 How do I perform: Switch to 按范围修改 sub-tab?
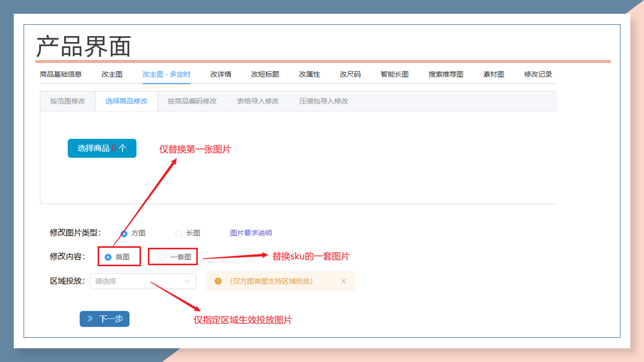(68, 101)
